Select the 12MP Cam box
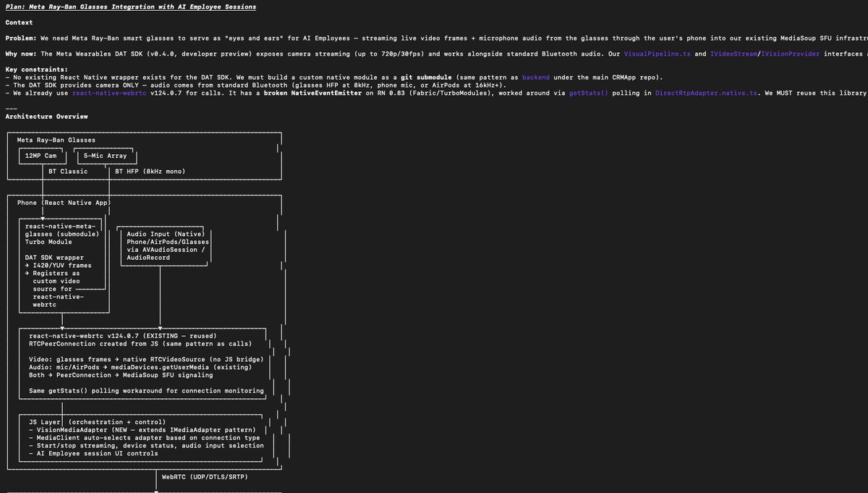 [41, 156]
